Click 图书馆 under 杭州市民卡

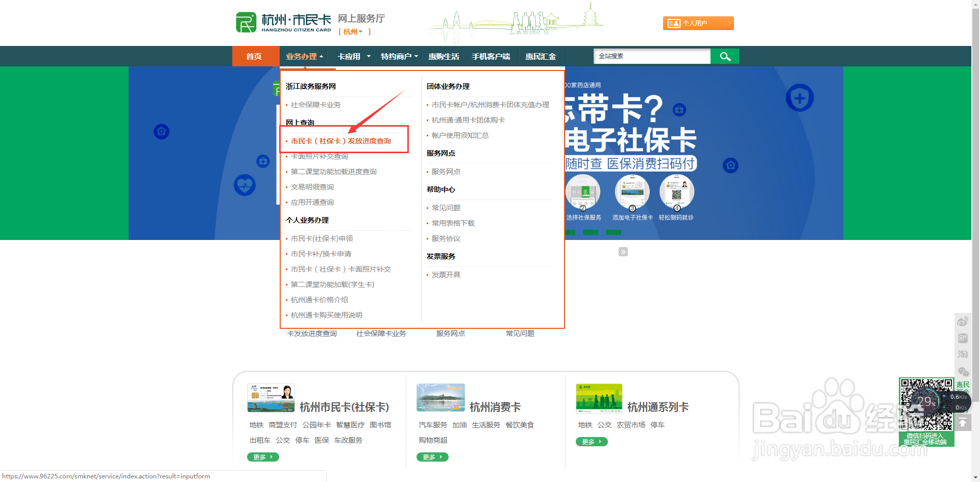tap(380, 425)
